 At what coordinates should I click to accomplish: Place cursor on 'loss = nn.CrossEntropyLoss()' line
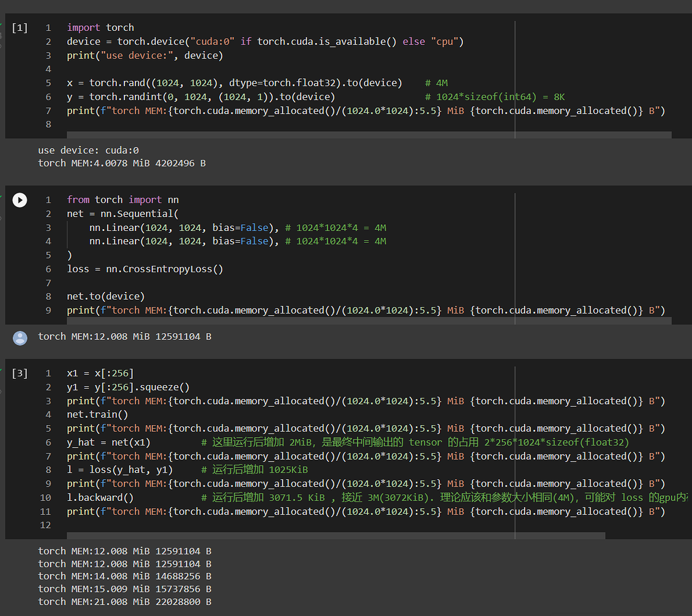tap(145, 269)
